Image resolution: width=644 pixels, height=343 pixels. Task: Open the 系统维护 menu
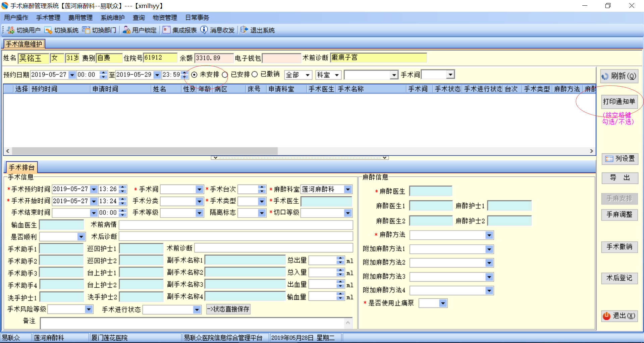click(x=113, y=17)
